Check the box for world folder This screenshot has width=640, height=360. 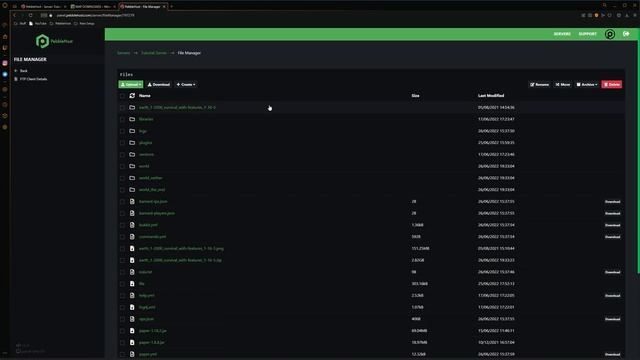(x=122, y=166)
